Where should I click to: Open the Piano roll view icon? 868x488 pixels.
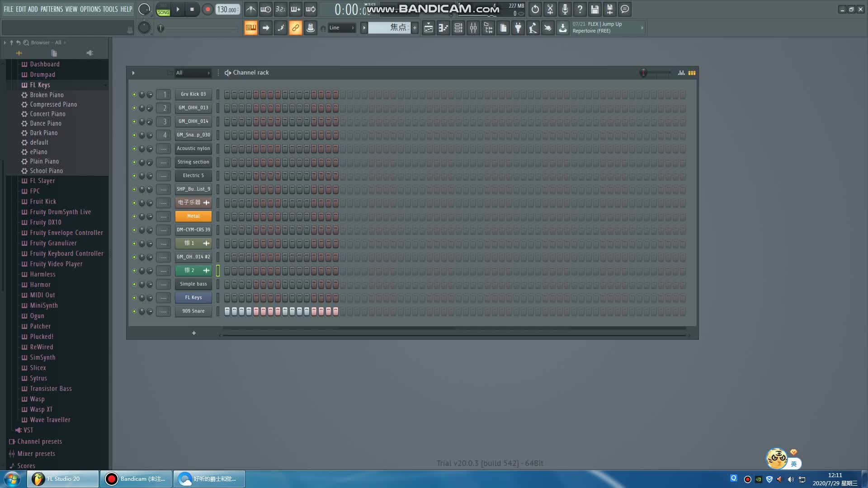(x=443, y=28)
